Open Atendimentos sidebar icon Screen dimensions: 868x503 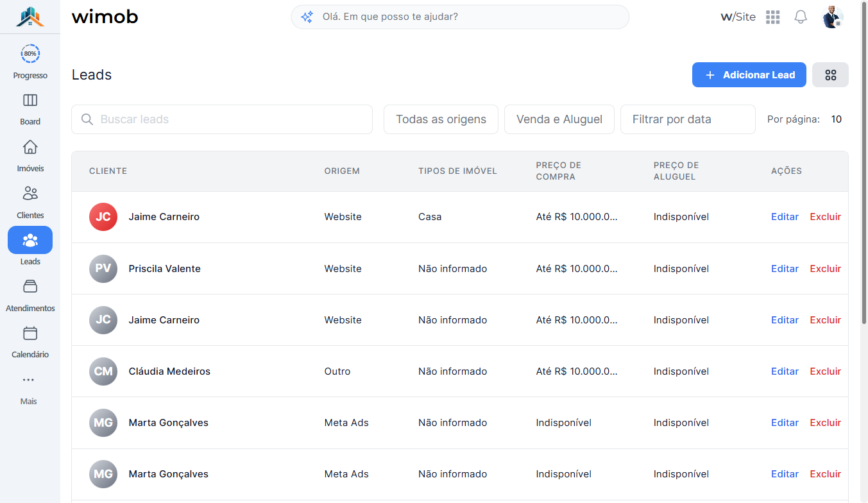pos(30,286)
